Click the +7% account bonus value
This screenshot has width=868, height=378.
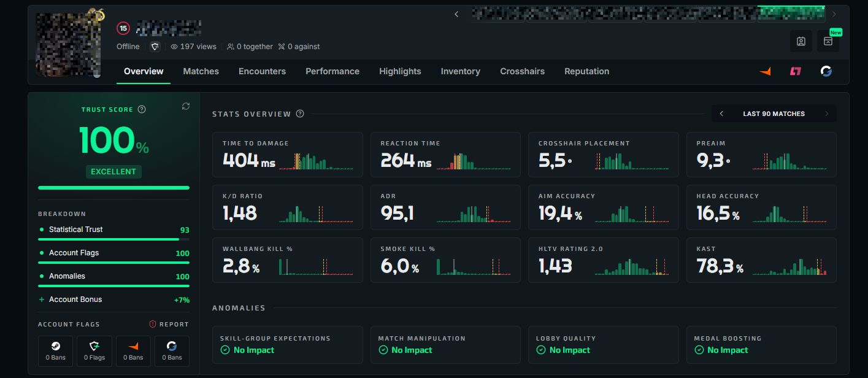coord(182,300)
